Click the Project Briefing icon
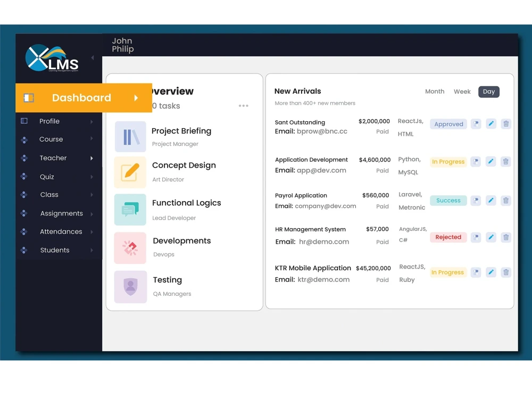This screenshot has height=399, width=532. pyautogui.click(x=130, y=136)
